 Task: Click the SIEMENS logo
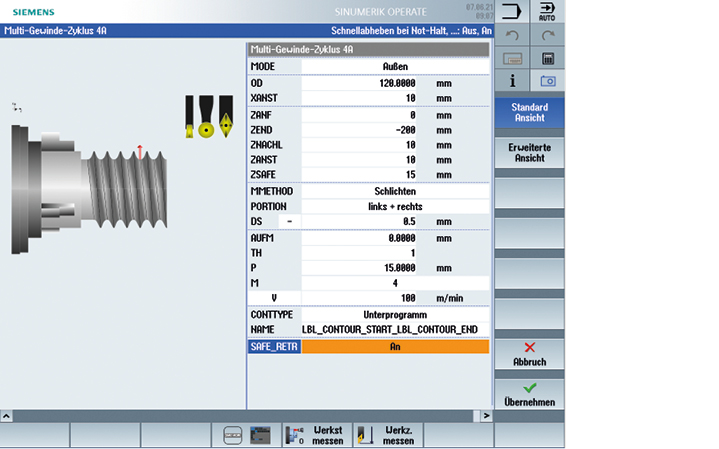click(33, 12)
